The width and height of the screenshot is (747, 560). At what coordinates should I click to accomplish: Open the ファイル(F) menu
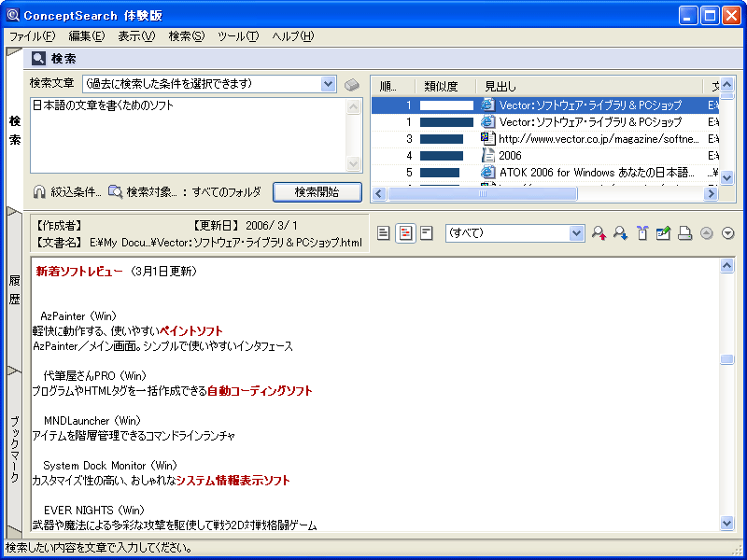click(32, 36)
